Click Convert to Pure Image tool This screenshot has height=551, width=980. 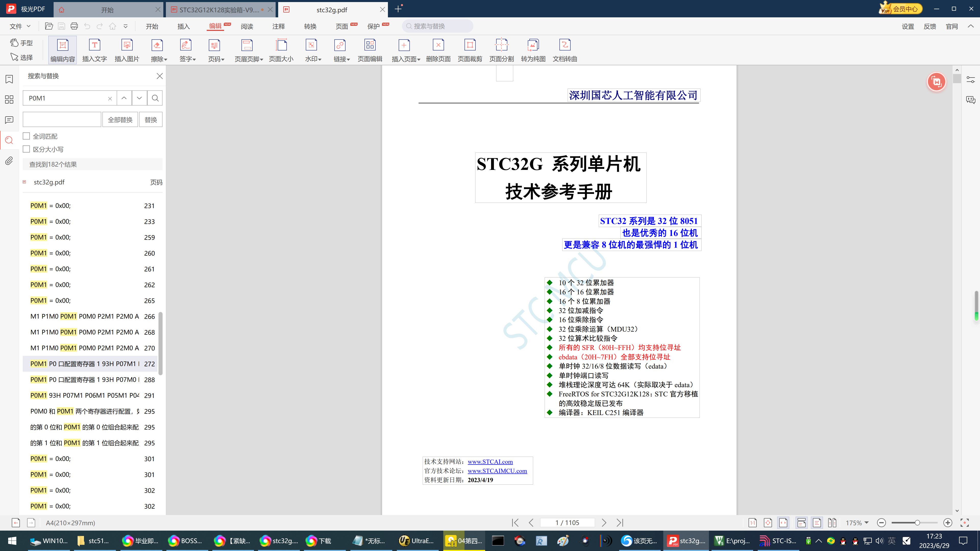(533, 50)
